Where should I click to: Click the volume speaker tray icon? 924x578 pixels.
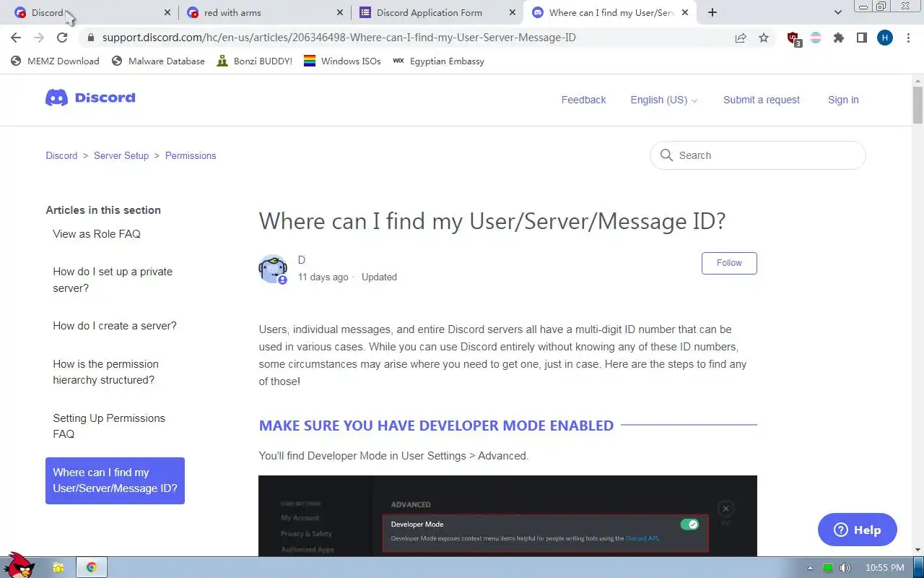(845, 568)
